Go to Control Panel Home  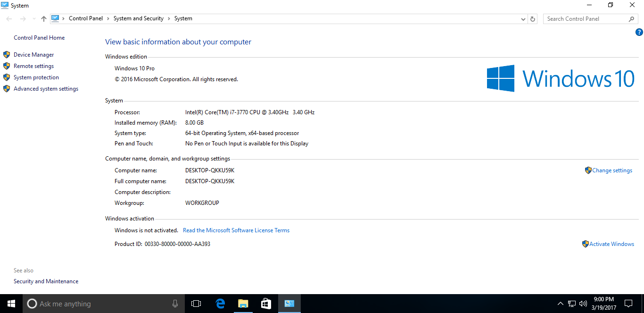click(x=39, y=38)
